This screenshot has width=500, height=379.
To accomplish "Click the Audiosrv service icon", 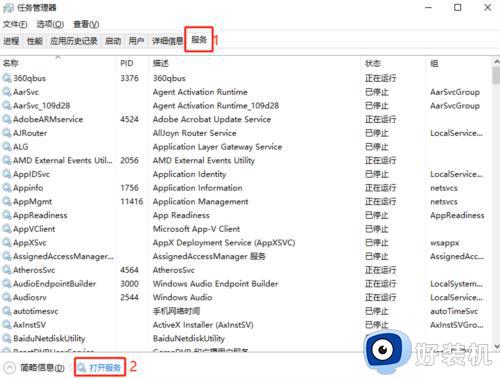I will (x=7, y=297).
